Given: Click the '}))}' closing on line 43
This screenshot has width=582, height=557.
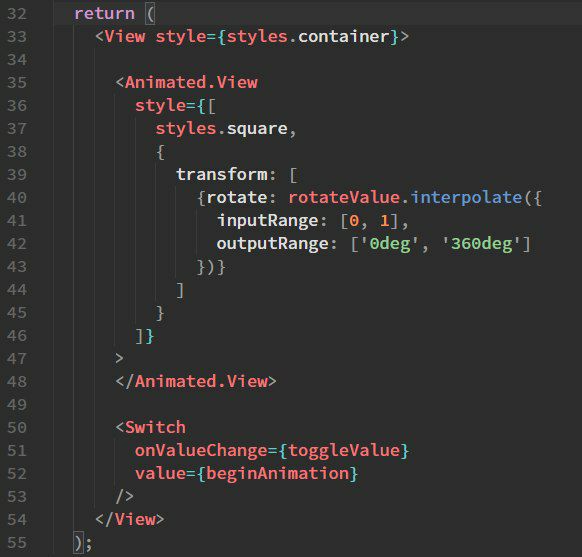Looking at the screenshot, I should pyautogui.click(x=211, y=267).
